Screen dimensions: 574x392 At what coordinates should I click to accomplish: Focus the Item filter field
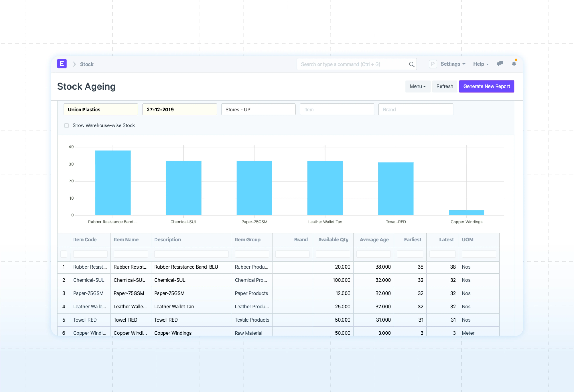[x=337, y=109]
